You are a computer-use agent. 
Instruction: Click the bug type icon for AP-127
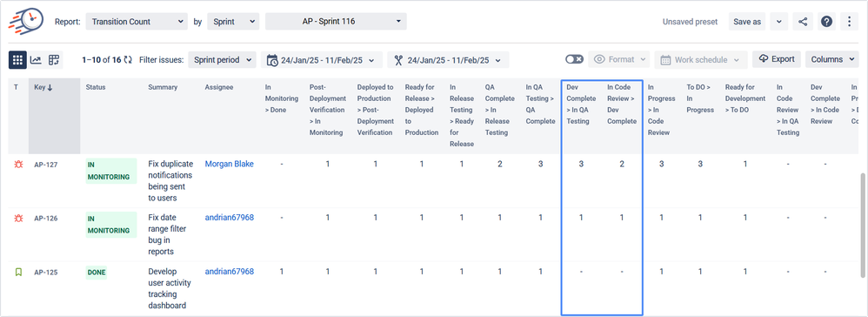[x=18, y=164]
